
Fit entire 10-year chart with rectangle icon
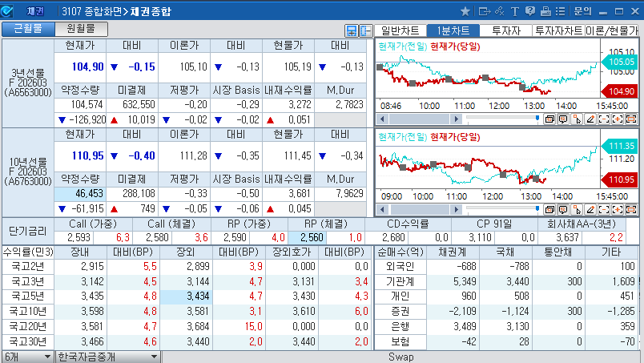click(x=631, y=210)
